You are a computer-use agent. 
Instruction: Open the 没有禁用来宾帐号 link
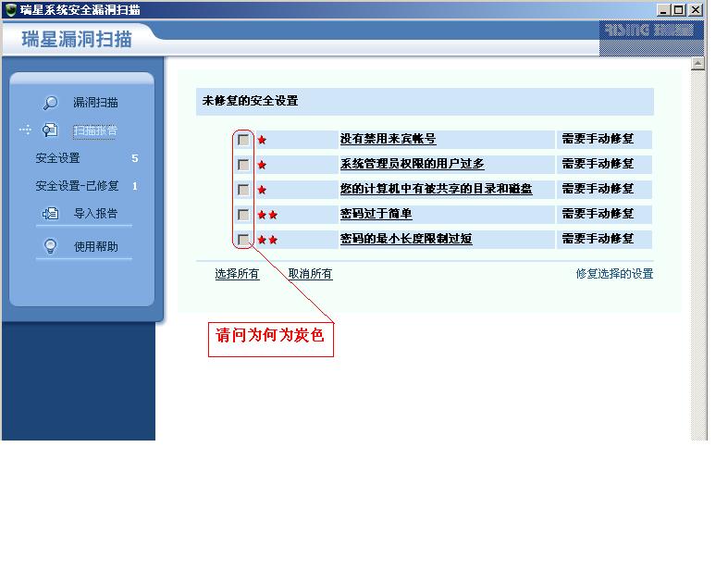point(389,139)
